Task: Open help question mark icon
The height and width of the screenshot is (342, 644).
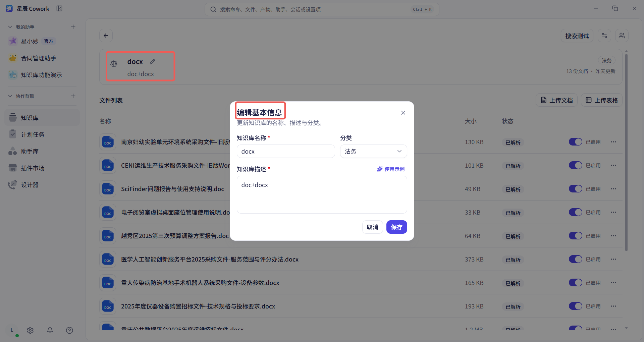Action: pos(69,330)
